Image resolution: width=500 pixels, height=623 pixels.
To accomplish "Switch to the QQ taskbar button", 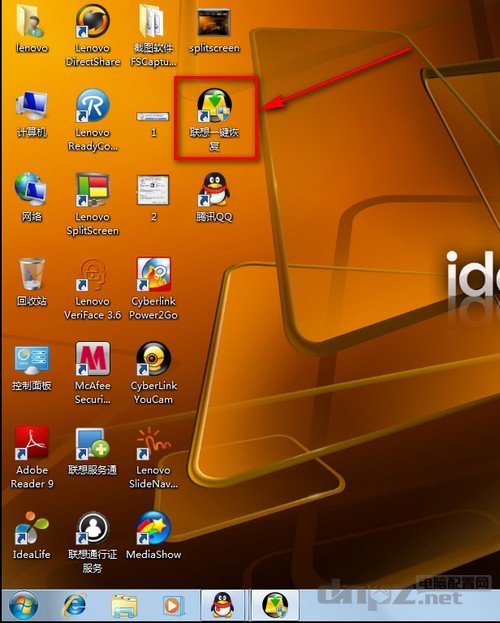I will click(x=222, y=605).
